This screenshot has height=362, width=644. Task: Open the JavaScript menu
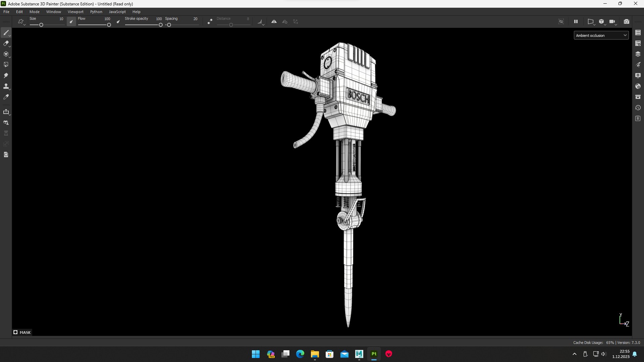(x=117, y=12)
